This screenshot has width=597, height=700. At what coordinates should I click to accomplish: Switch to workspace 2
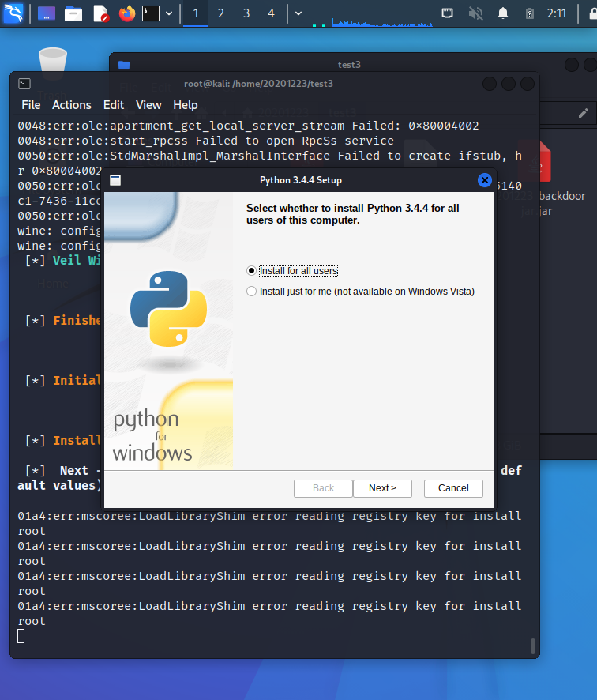(221, 13)
